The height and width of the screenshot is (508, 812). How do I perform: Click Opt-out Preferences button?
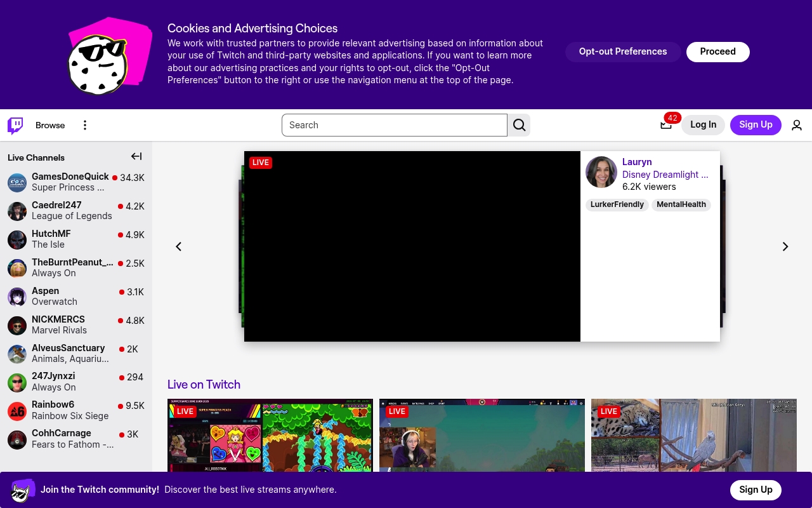pos(623,51)
